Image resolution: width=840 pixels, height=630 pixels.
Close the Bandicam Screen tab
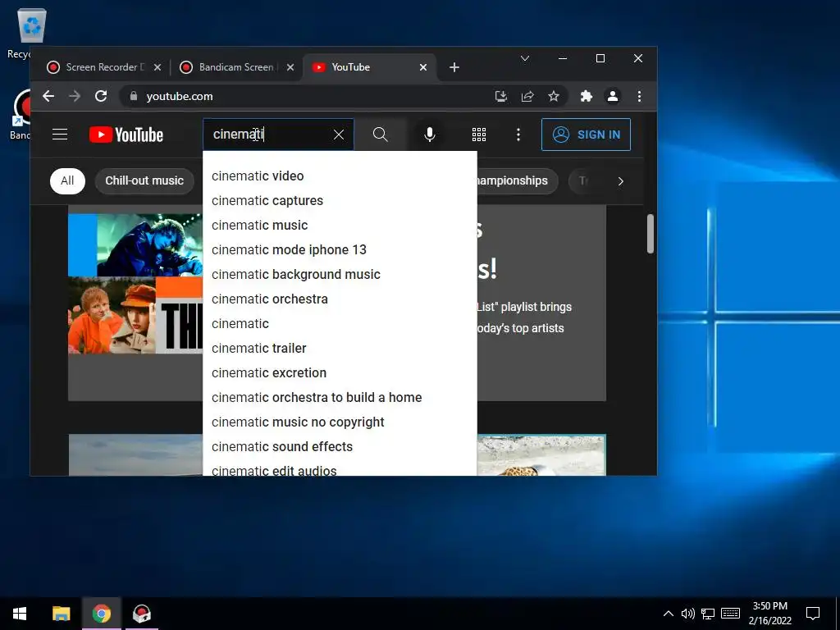pyautogui.click(x=290, y=67)
